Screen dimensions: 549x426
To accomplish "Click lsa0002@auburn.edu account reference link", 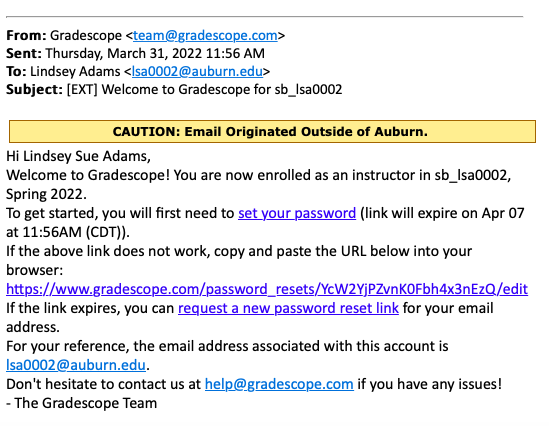I will pyautogui.click(x=76, y=365).
